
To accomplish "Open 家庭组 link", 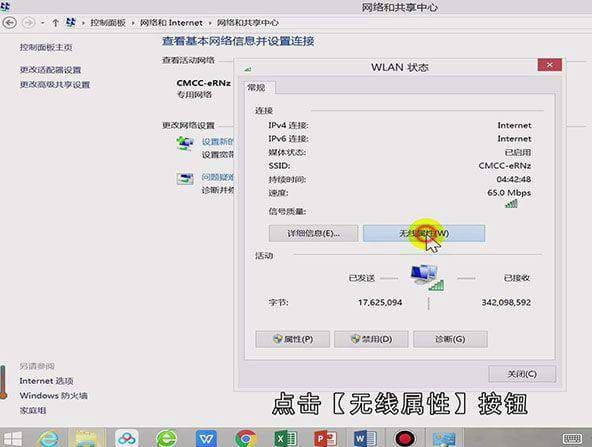I will [33, 410].
